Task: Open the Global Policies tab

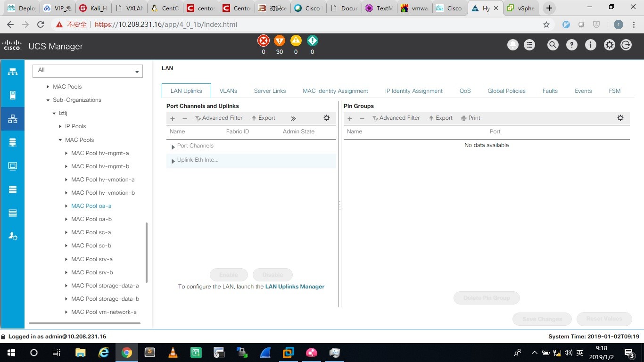Action: coord(507,91)
